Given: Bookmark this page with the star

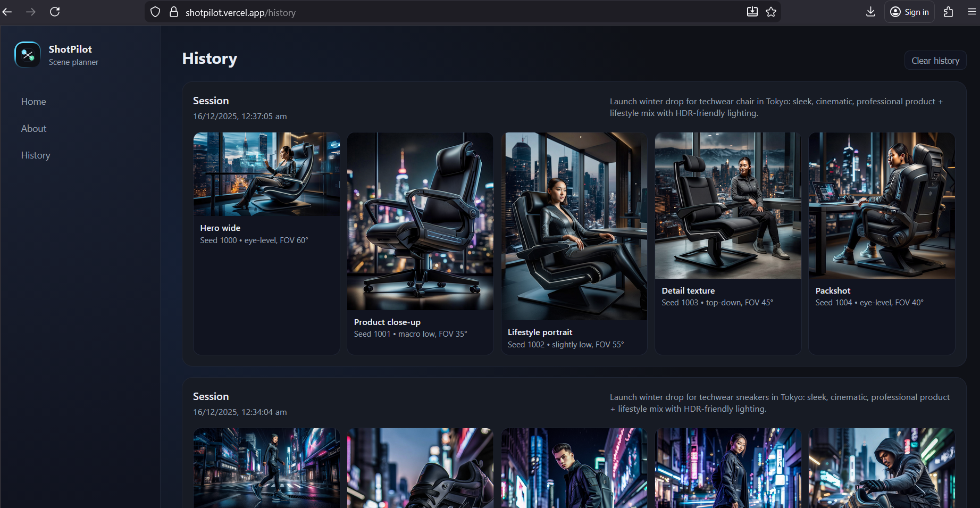Looking at the screenshot, I should 771,12.
